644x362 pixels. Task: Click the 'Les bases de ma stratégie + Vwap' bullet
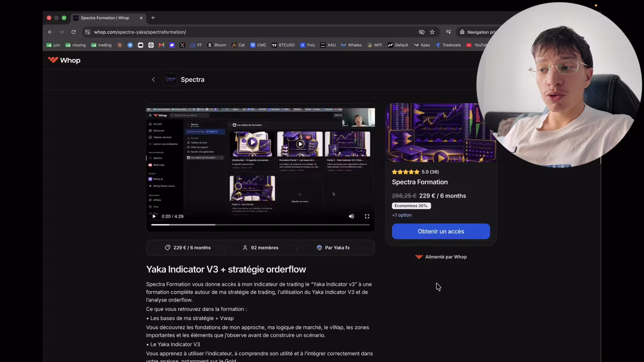point(190,318)
